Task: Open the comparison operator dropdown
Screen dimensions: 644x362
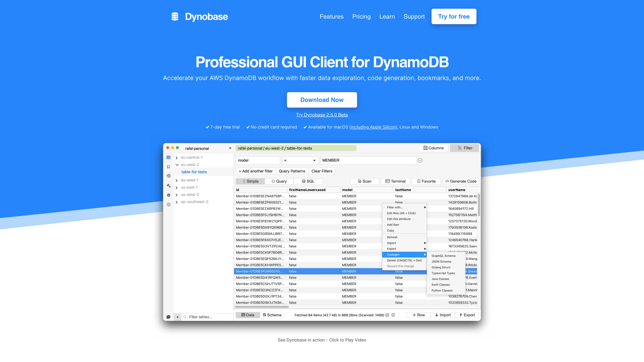Action: 300,160
